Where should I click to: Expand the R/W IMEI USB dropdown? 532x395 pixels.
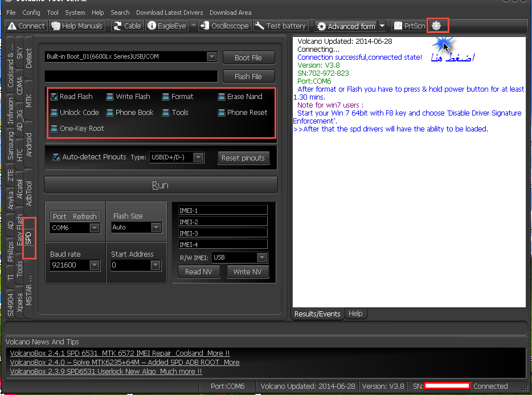[262, 257]
